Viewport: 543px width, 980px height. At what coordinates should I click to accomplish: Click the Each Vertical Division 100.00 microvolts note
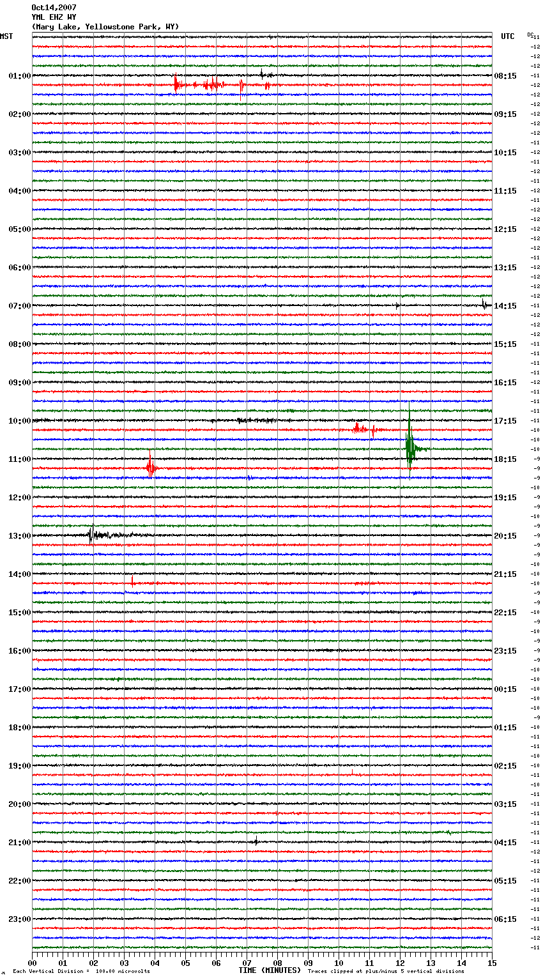pos(81,972)
